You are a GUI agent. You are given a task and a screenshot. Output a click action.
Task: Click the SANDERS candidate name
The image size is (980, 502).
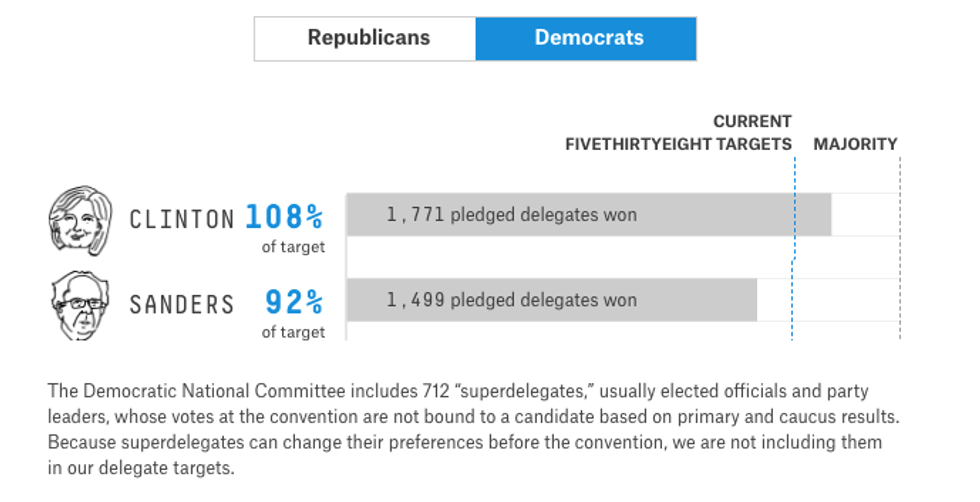(182, 303)
